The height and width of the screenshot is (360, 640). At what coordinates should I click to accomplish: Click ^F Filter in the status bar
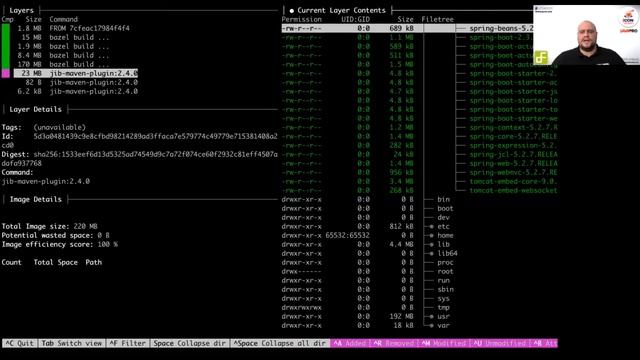pyautogui.click(x=127, y=343)
